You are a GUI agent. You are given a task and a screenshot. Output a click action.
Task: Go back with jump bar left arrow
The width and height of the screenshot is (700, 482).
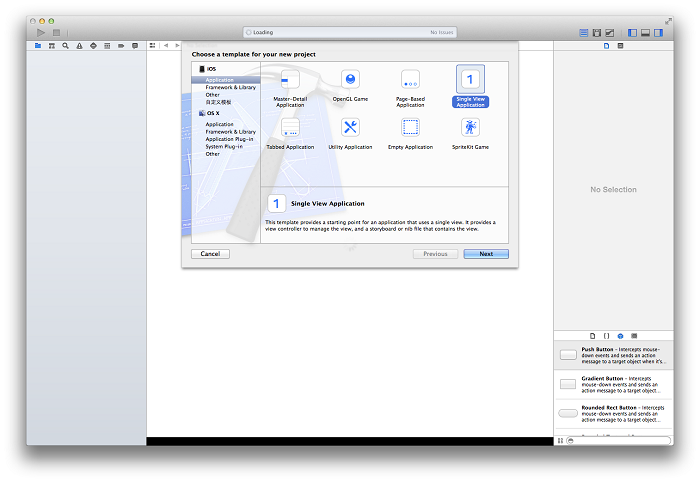click(166, 46)
